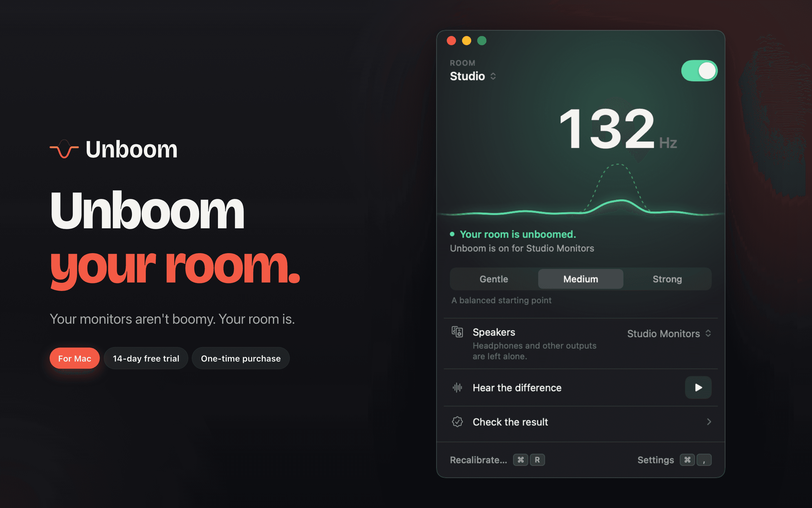This screenshot has height=508, width=812.
Task: Click the ROOM heading label
Action: point(462,63)
